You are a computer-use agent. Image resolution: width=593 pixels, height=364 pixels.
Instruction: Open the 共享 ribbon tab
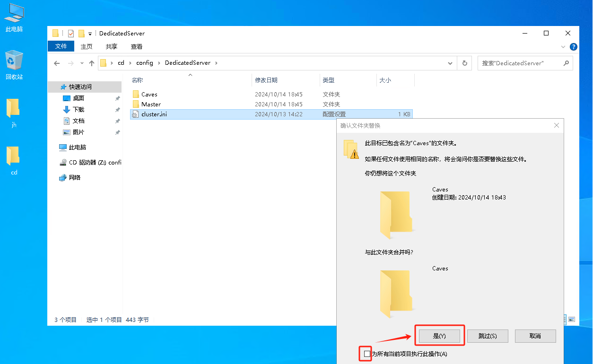[112, 46]
